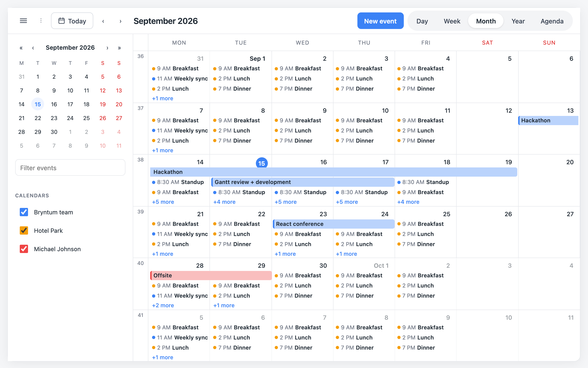
Task: Toggle the Michael Johnson calendar checkbox
Action: [24, 249]
